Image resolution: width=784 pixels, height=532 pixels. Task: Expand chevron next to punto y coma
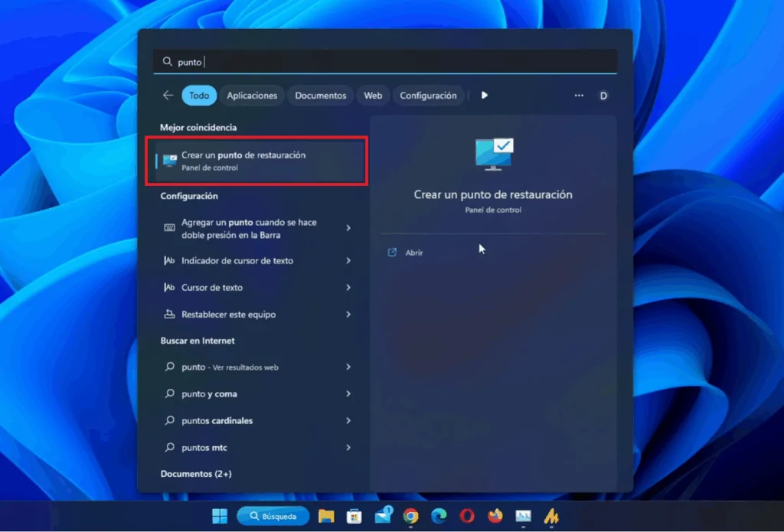pyautogui.click(x=348, y=394)
